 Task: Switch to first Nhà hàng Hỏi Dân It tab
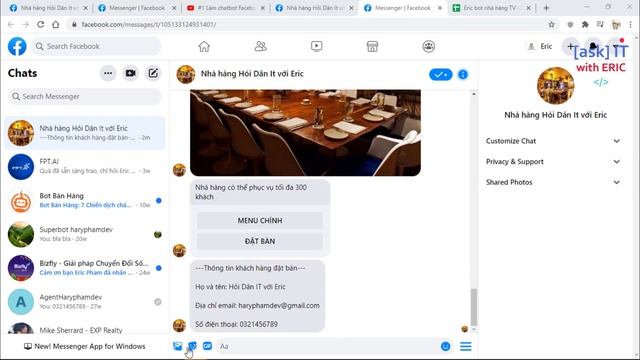tap(48, 8)
